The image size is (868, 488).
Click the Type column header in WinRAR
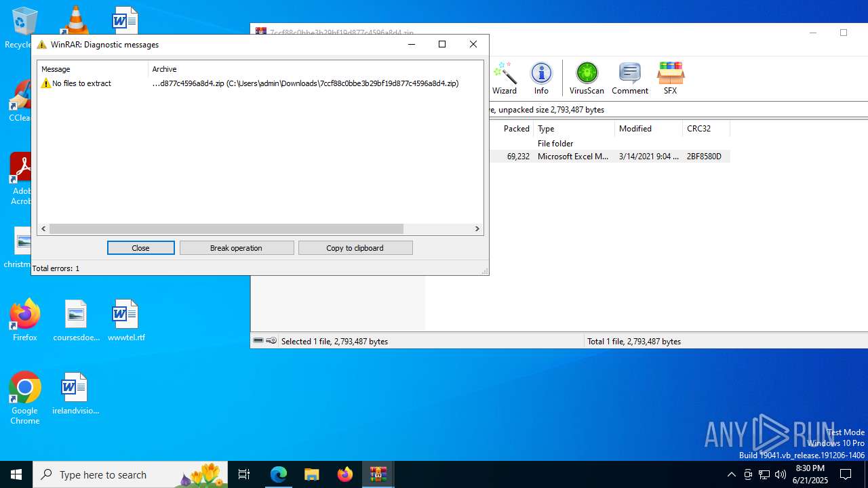(x=574, y=129)
